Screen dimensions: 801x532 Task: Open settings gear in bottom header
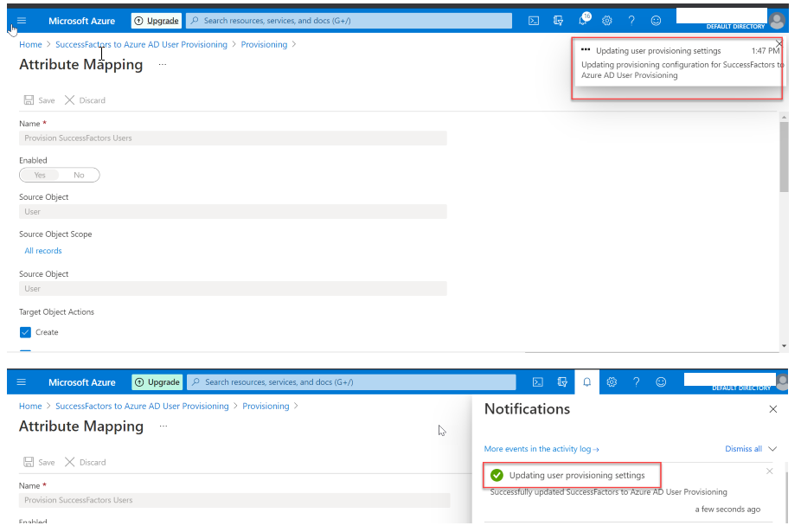coord(612,381)
